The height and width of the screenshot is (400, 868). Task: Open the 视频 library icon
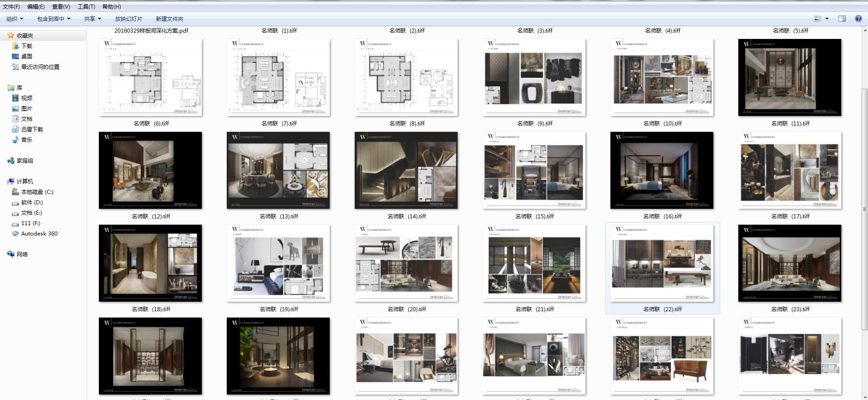tap(15, 98)
